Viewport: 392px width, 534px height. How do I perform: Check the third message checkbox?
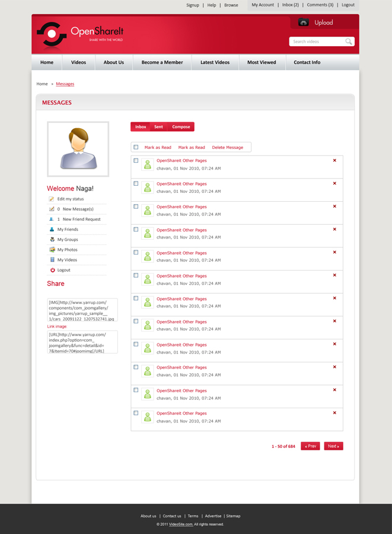coord(136,206)
